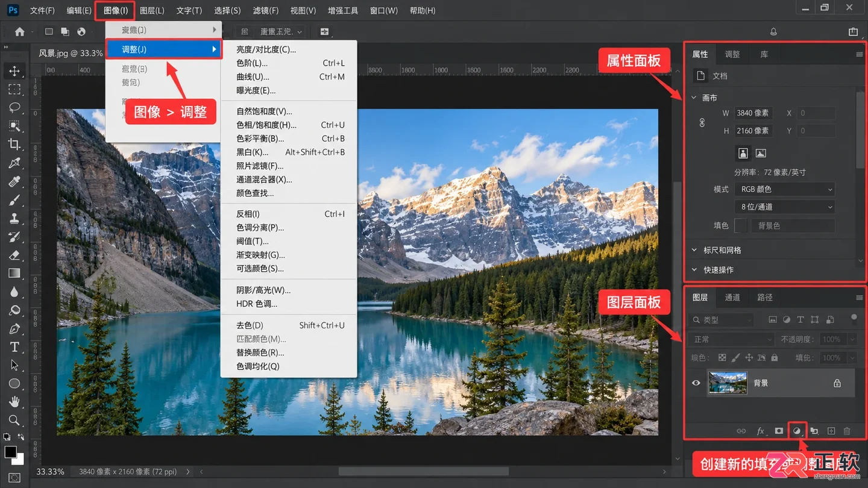868x488 pixels.
Task: Select the Blur (droplet) tool
Action: 14,292
